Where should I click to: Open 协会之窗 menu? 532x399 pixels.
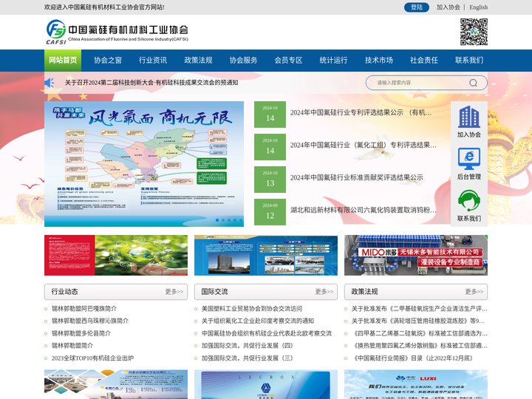click(108, 61)
